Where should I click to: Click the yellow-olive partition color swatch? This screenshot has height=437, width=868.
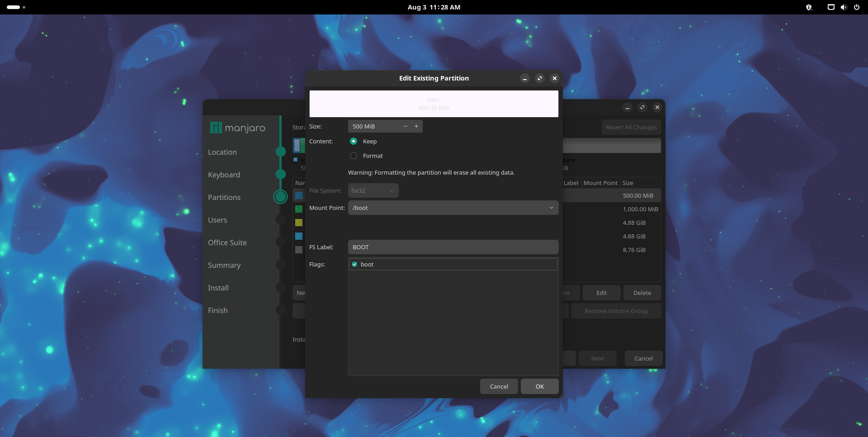point(299,223)
